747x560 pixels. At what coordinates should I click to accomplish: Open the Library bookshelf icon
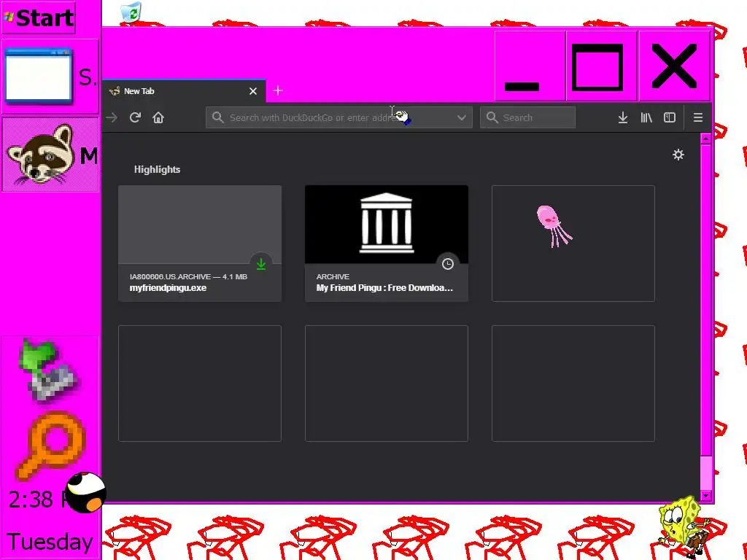[x=646, y=117]
